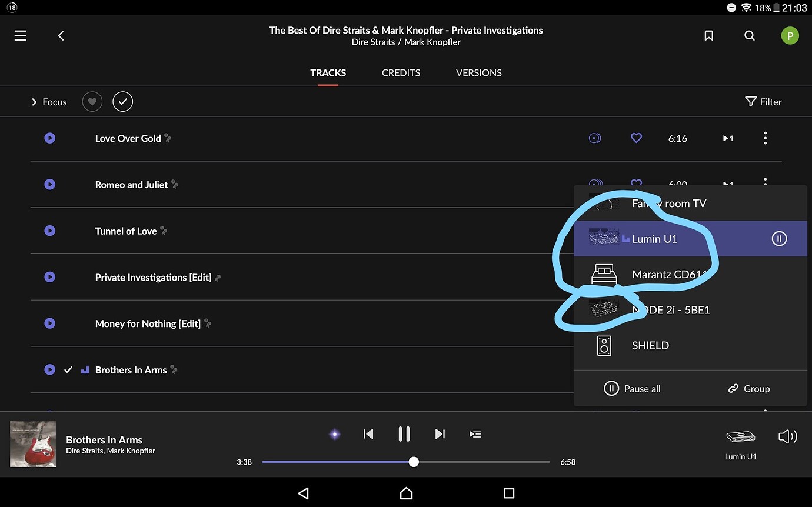The height and width of the screenshot is (507, 812).
Task: Expand the Focus options
Action: [49, 101]
